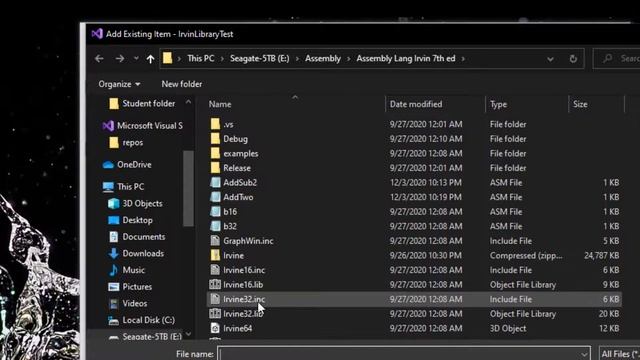Click the 20 KB size cell
This screenshot has width=640, height=360.
coord(609,314)
